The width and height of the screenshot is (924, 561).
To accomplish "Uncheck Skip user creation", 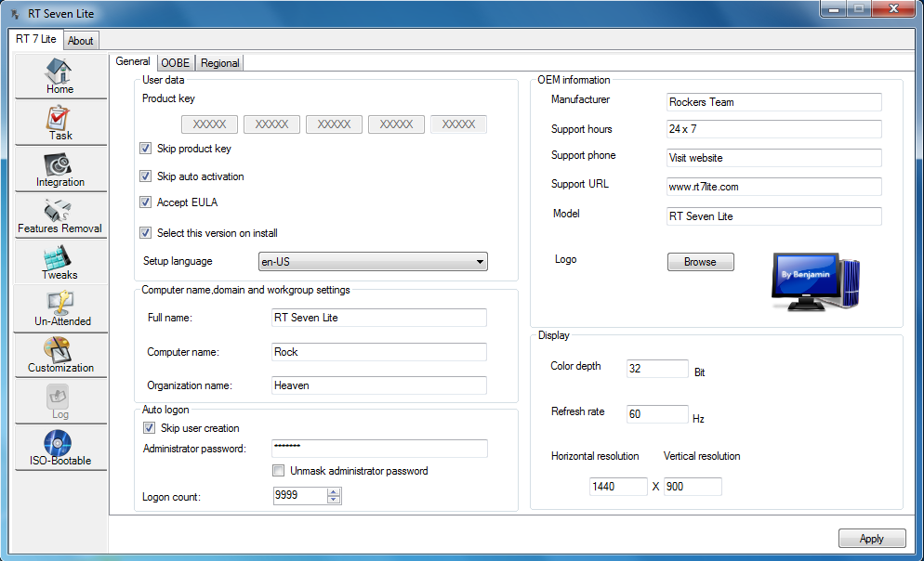I will (x=149, y=428).
